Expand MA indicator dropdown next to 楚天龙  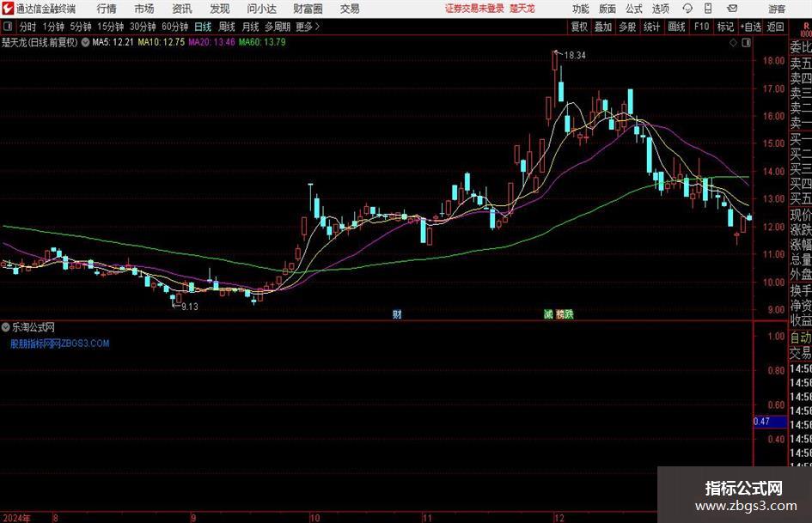(x=85, y=42)
